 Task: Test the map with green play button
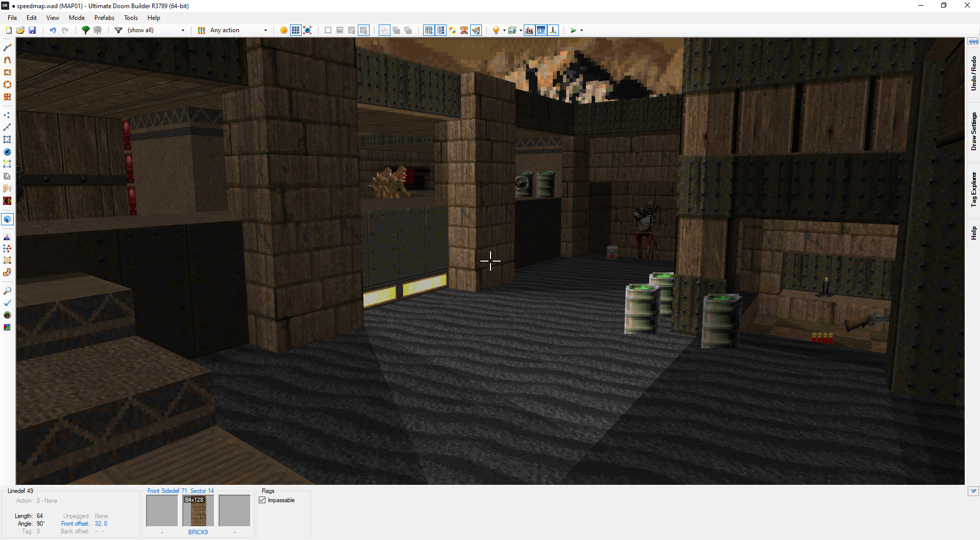573,30
